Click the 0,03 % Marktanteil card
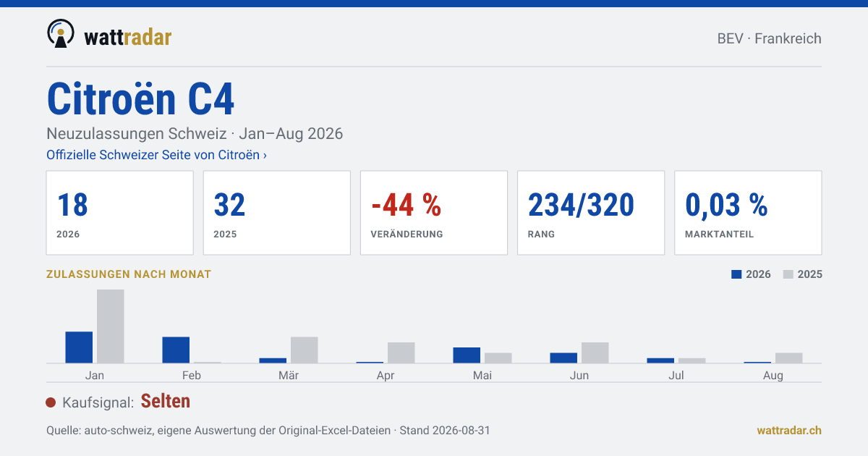Image resolution: width=868 pixels, height=456 pixels. coord(748,213)
